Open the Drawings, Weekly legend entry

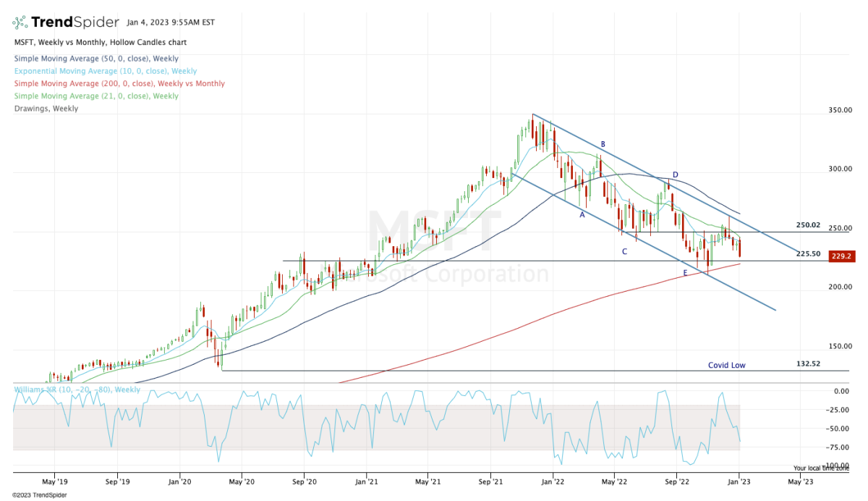pyautogui.click(x=46, y=109)
